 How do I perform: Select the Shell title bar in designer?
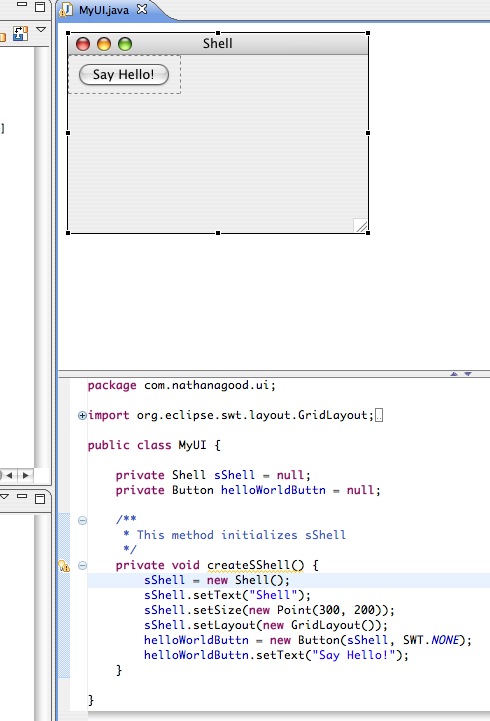(x=218, y=43)
